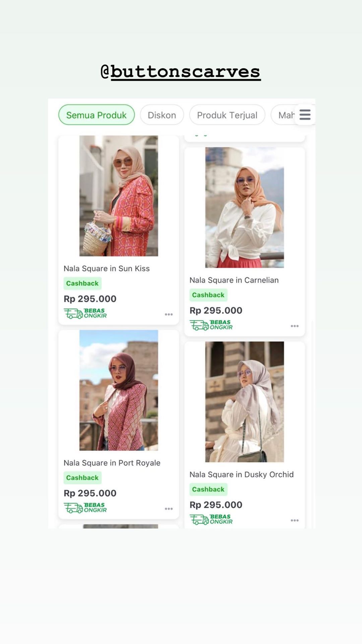
Task: Open the @buttonscarves mention link
Action: click(x=181, y=71)
